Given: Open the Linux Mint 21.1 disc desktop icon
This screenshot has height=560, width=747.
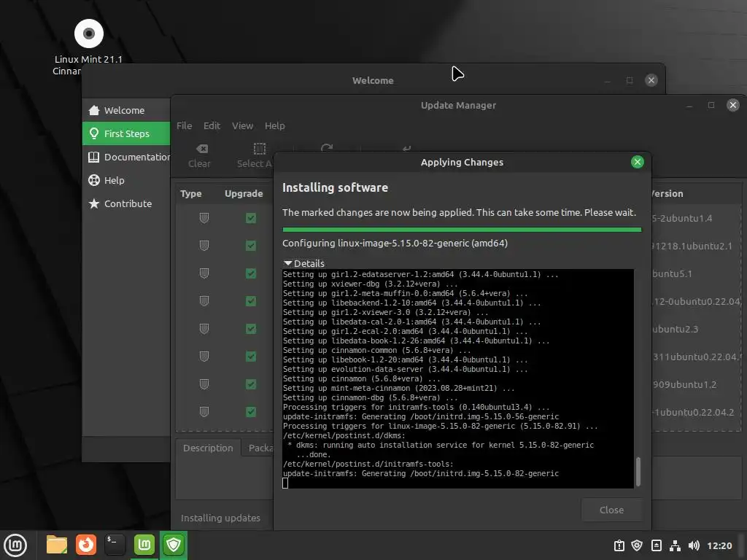Looking at the screenshot, I should point(88,34).
